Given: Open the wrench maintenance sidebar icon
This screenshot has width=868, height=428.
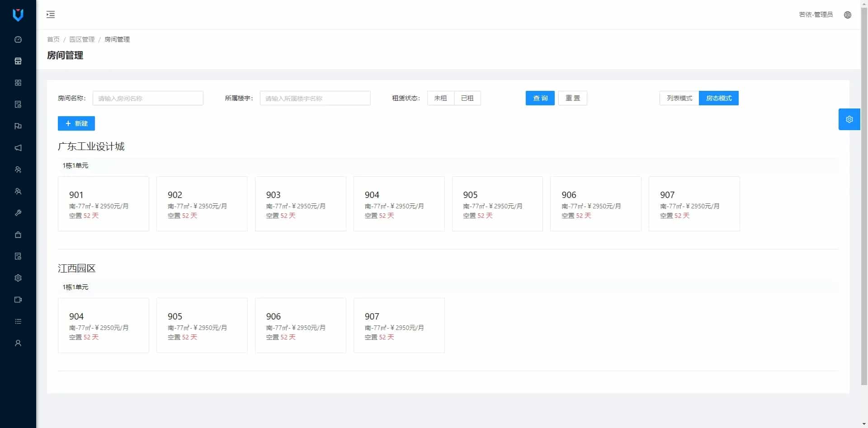Looking at the screenshot, I should click(x=18, y=213).
